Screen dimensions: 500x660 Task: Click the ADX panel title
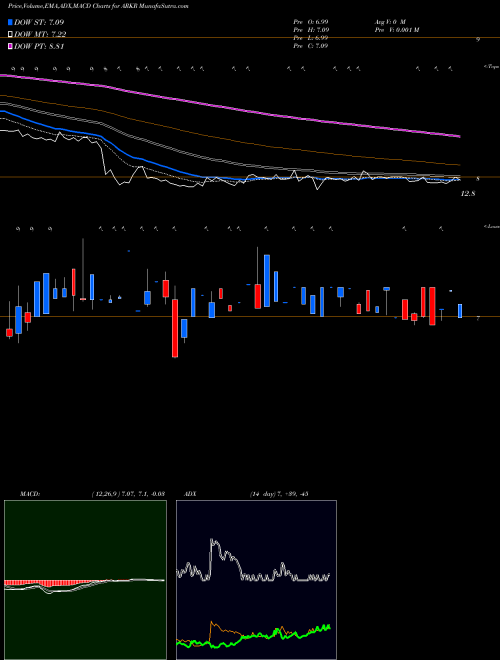point(190,494)
